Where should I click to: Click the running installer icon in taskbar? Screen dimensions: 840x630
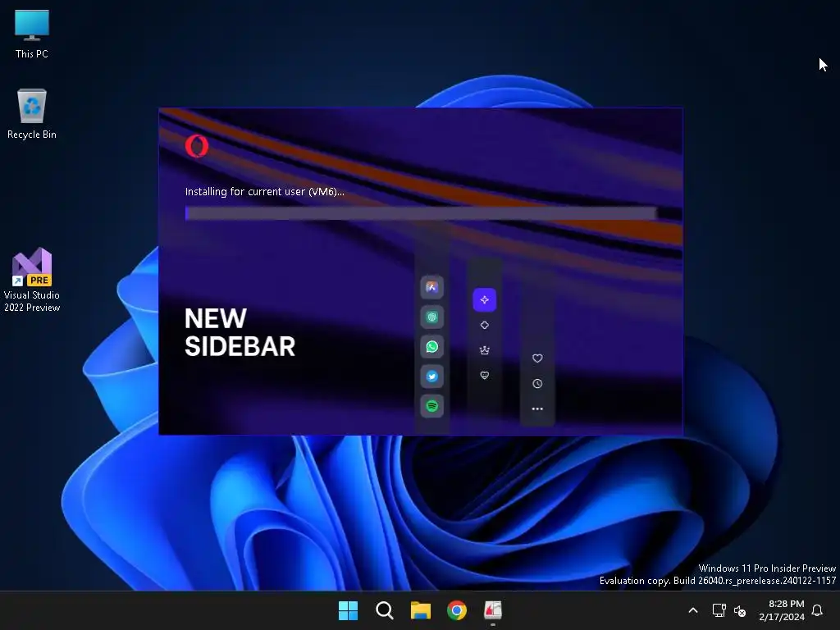(x=493, y=610)
